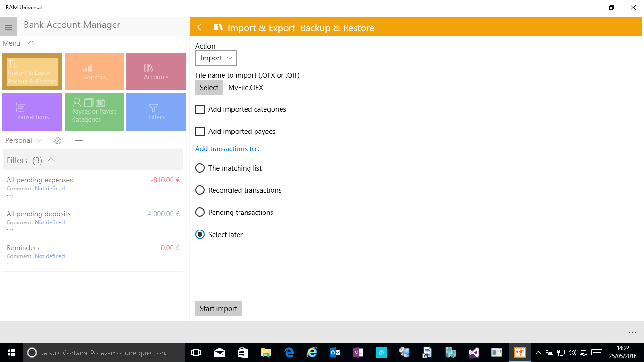The width and height of the screenshot is (644, 362).
Task: Choose Select later radio option
Action: point(200,234)
